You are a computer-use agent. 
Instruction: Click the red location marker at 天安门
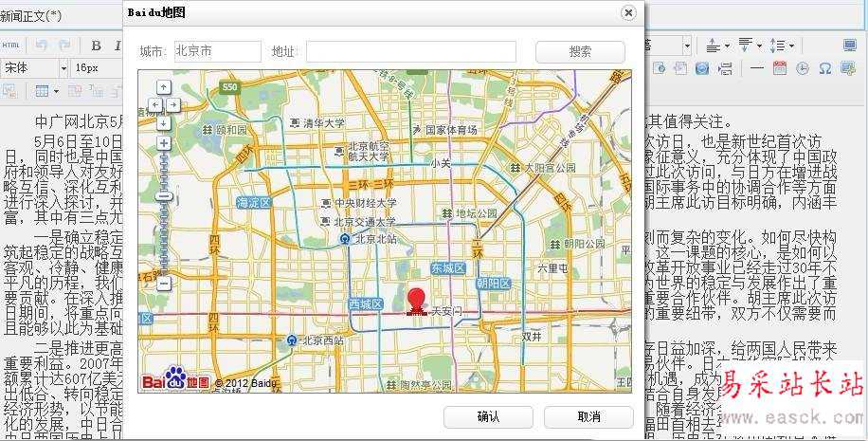pyautogui.click(x=416, y=302)
